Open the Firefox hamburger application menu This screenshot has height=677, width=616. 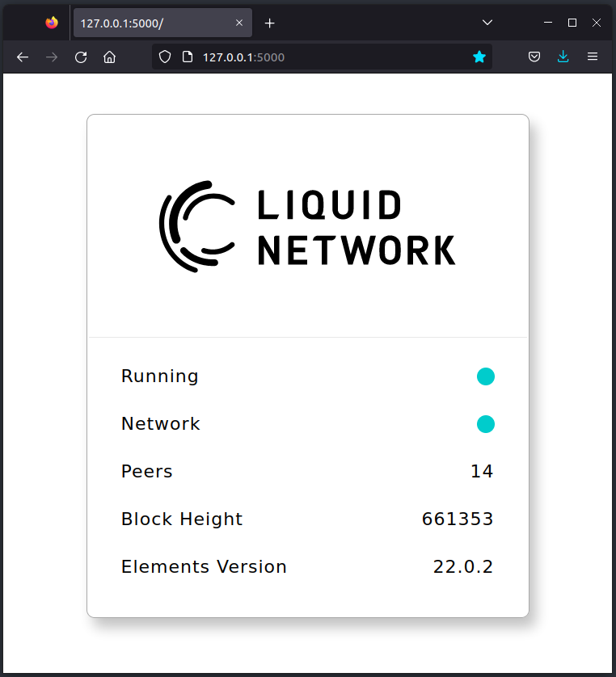click(593, 57)
